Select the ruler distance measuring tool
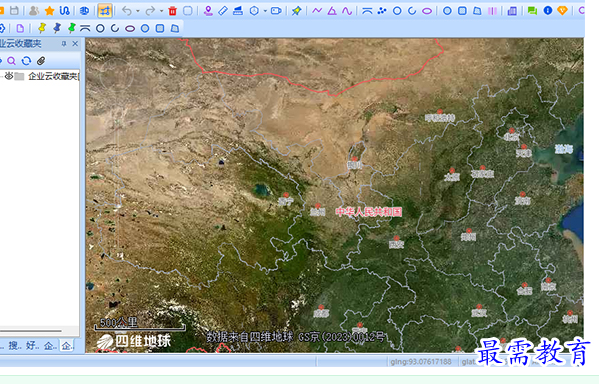The image size is (599, 384). [x=223, y=11]
